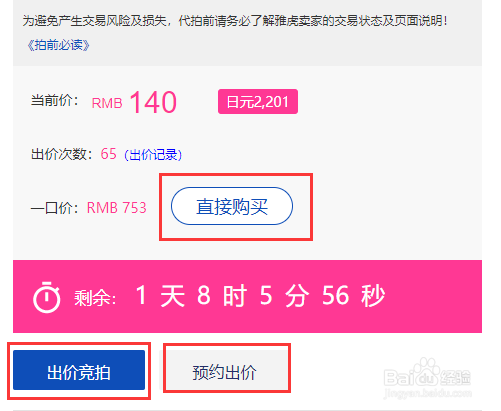Click the buy-it-now price RMB 753
The height and width of the screenshot is (411, 501).
point(117,208)
